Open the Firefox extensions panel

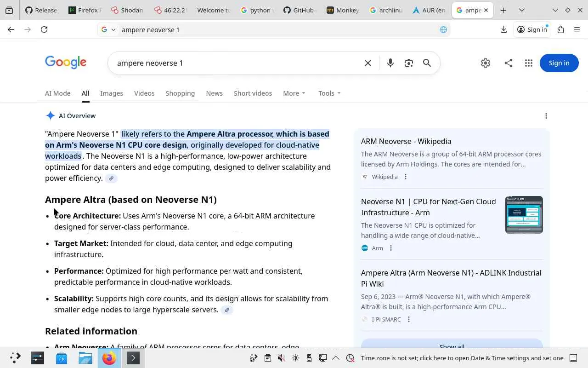tap(560, 29)
